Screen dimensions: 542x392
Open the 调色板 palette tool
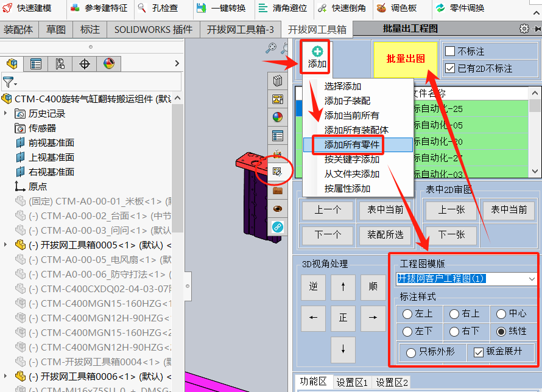click(396, 8)
